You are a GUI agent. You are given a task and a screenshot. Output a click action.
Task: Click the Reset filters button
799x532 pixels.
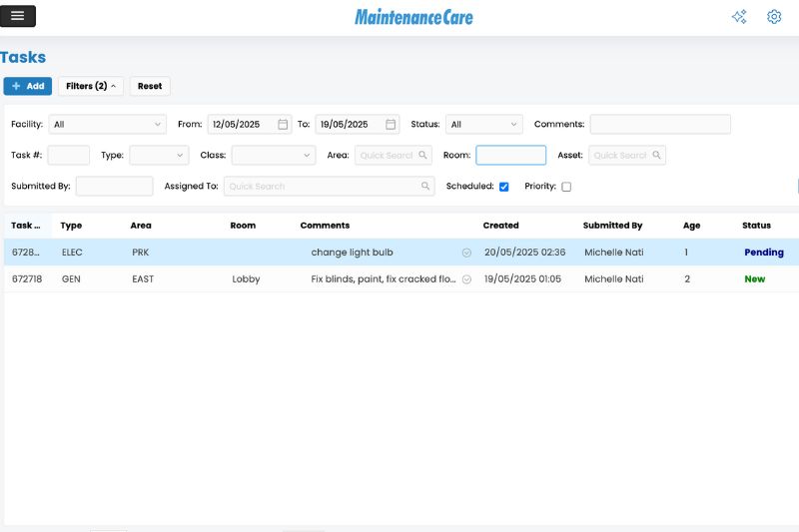click(150, 86)
